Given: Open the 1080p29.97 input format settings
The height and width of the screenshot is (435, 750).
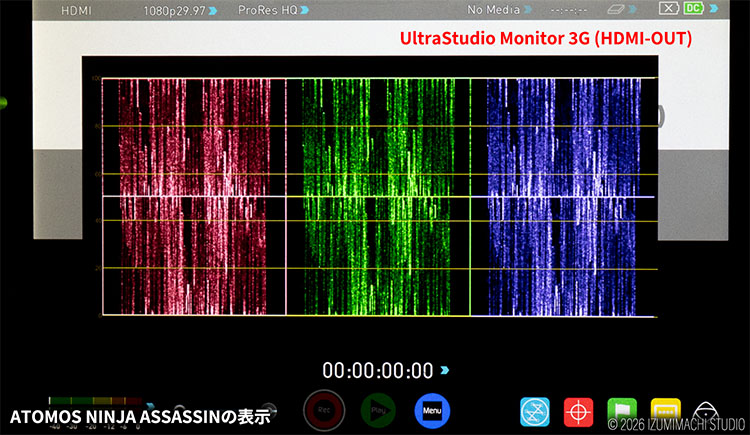Looking at the screenshot, I should coord(180,11).
